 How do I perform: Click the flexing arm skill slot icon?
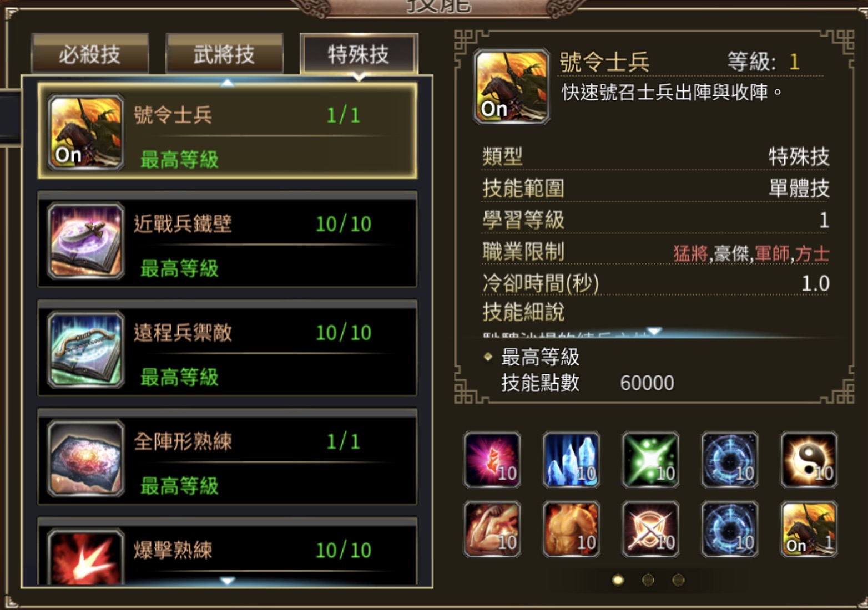492,529
